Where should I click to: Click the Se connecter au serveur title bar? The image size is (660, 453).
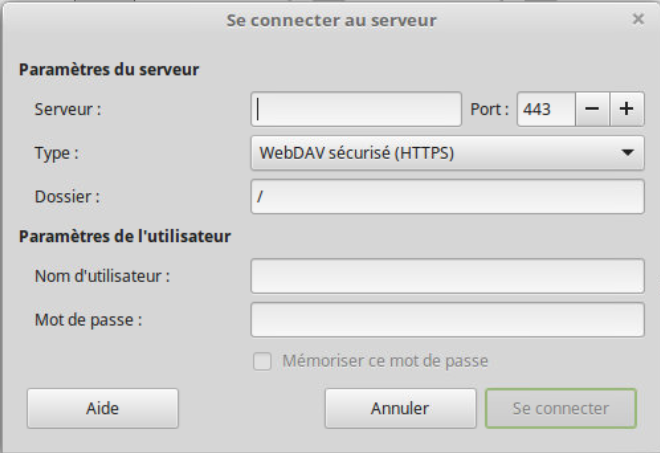[331, 20]
